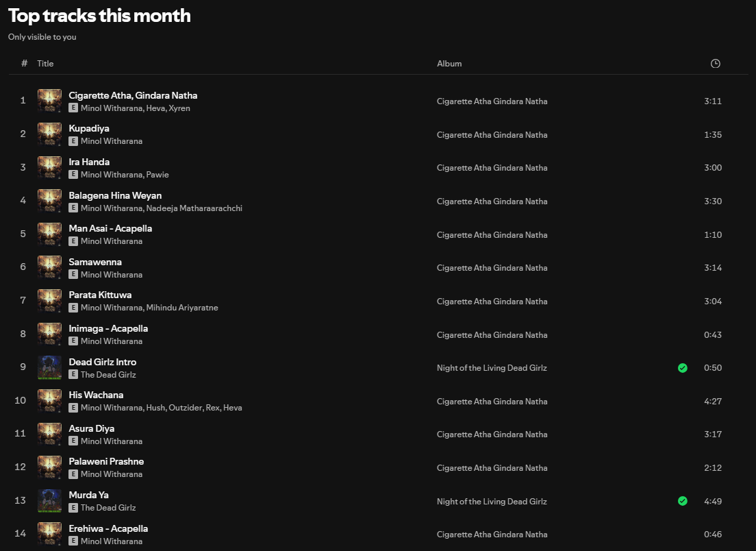Open artist Heva on track one

pyautogui.click(x=155, y=108)
